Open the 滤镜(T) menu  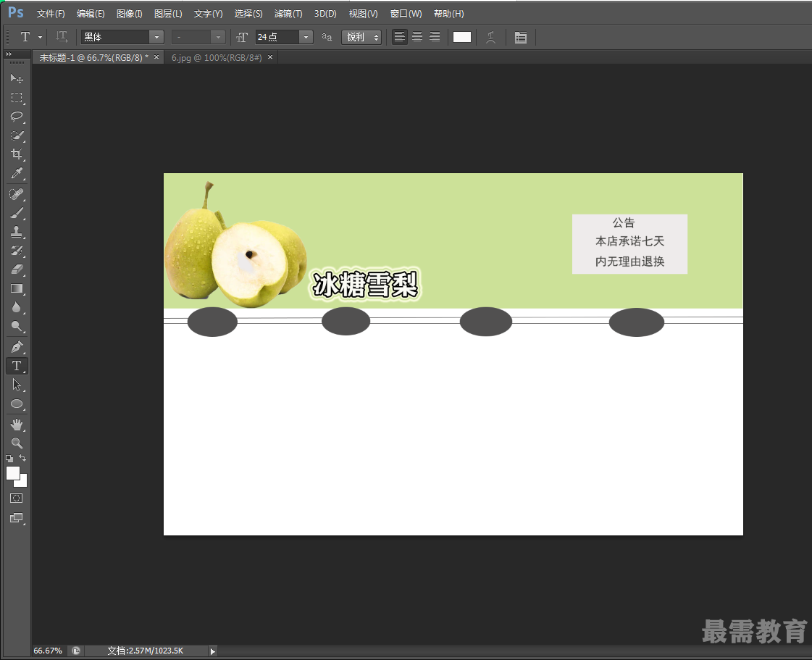(x=288, y=14)
